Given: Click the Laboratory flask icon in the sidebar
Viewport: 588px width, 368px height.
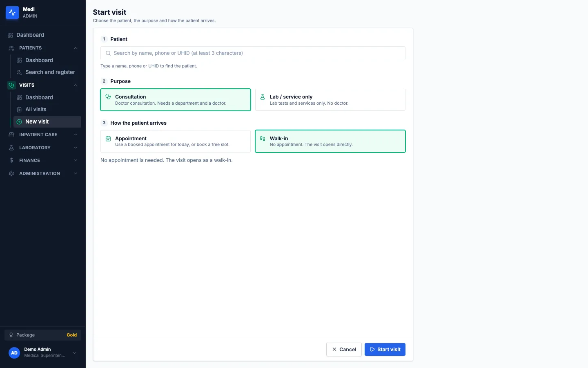Looking at the screenshot, I should tap(11, 148).
